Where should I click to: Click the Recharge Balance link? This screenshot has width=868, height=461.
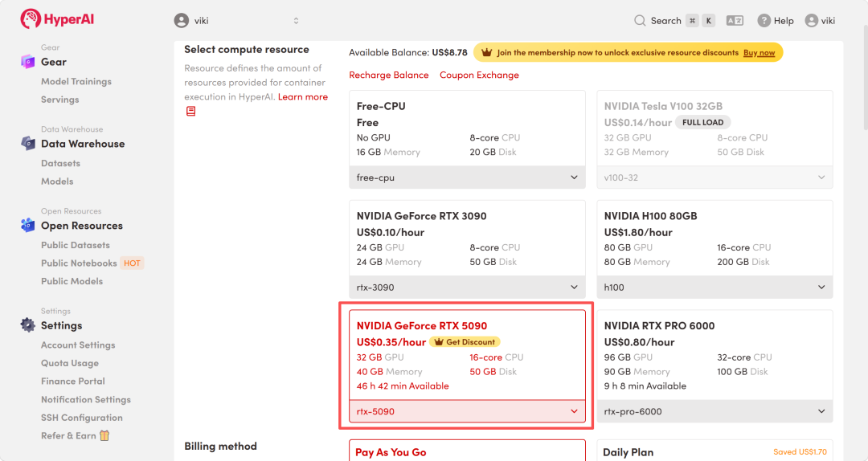point(389,75)
